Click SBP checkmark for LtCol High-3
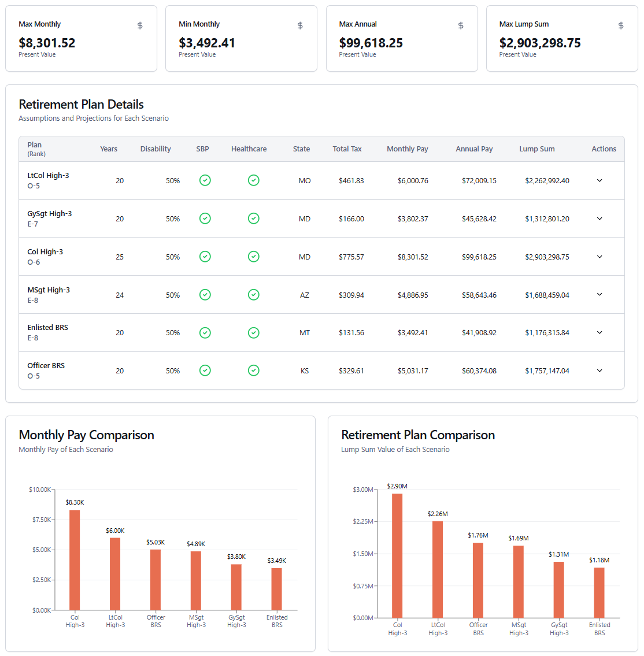 coord(205,180)
